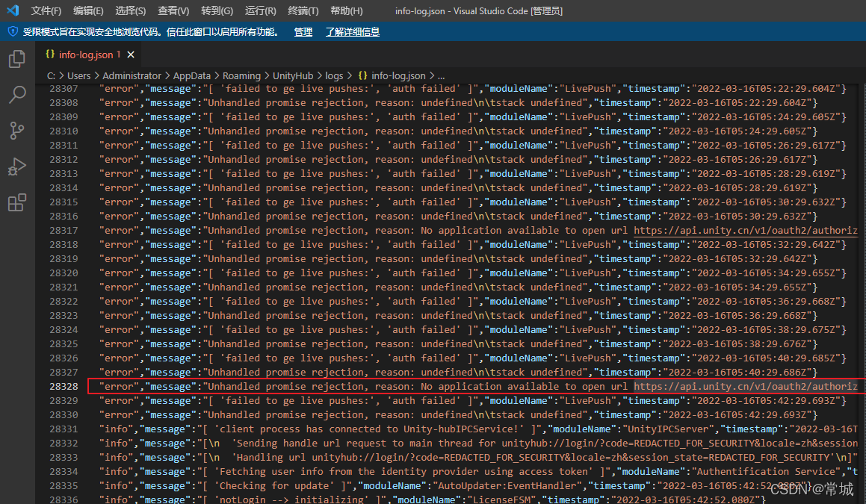866x504 pixels.
Task: Click timestamp 2022-03-16T05:30:29.632Z on line 28316
Action: [x=737, y=217]
